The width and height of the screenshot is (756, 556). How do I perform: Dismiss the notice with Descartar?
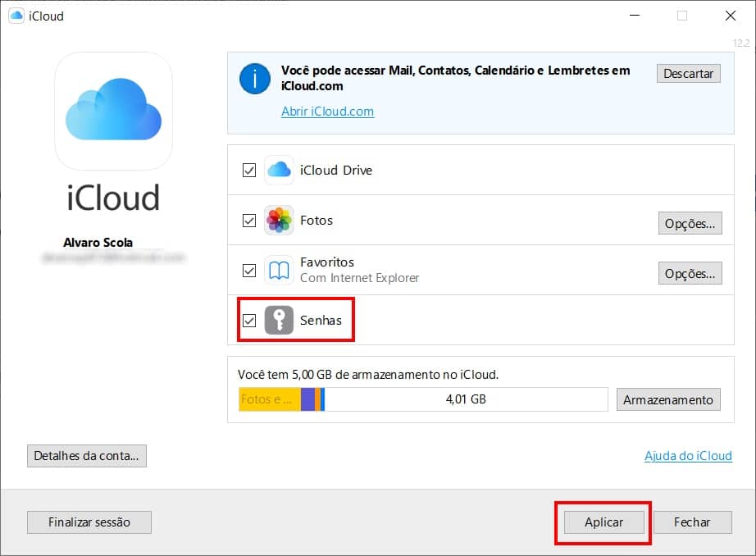688,73
